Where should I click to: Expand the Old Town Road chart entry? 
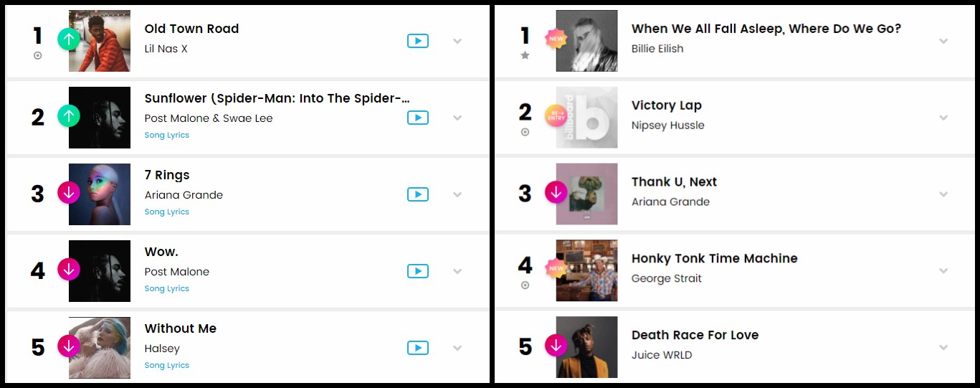[457, 41]
